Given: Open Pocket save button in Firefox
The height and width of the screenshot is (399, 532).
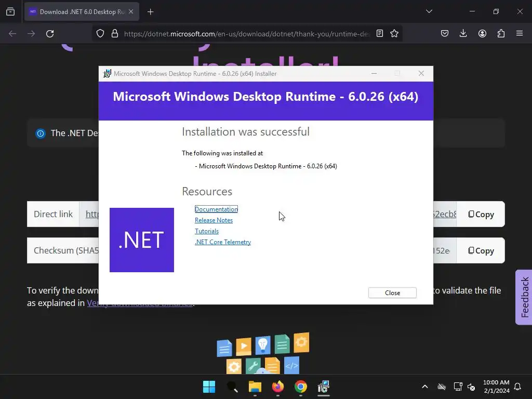Looking at the screenshot, I should (445, 34).
